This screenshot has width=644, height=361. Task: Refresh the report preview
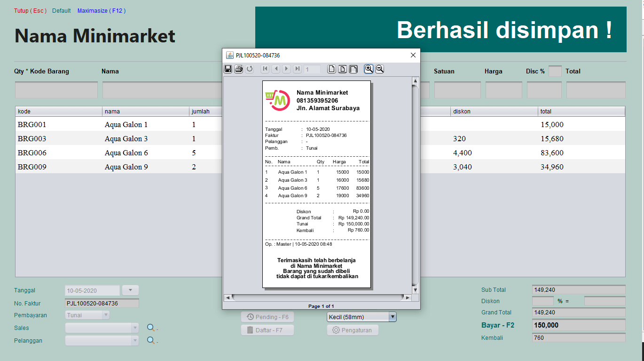pos(250,69)
